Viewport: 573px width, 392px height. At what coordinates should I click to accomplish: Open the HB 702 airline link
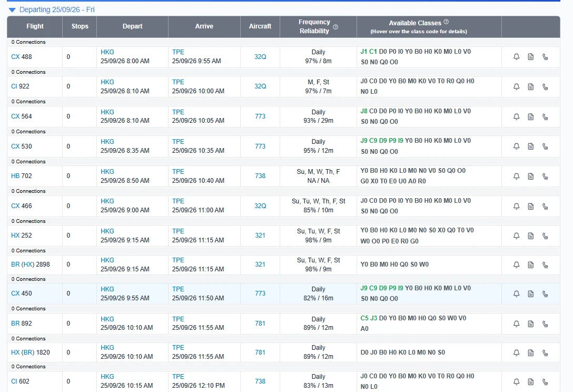pos(15,176)
